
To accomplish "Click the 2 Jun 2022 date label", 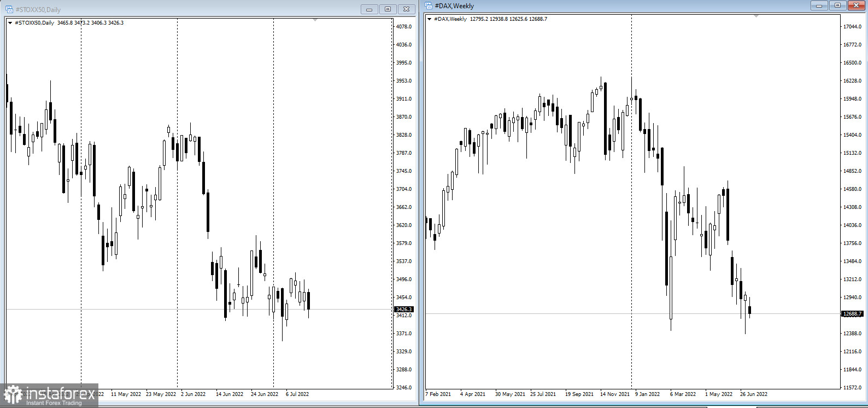I will [x=193, y=394].
